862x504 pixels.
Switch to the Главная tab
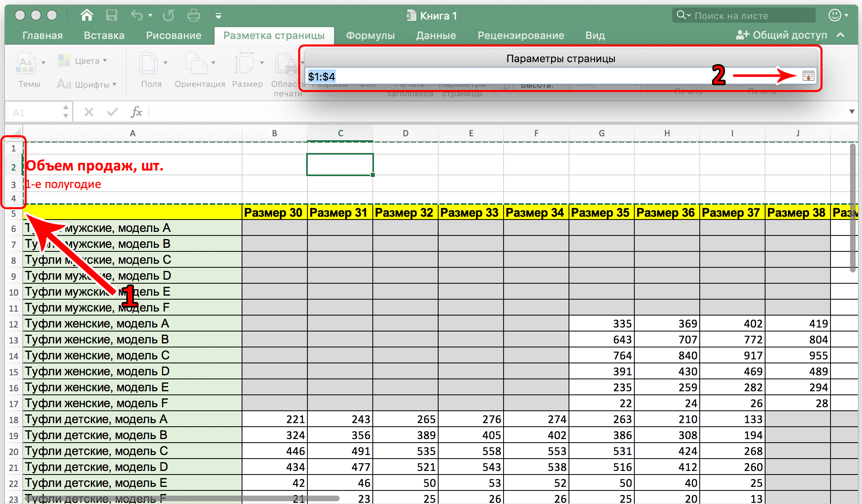point(43,35)
